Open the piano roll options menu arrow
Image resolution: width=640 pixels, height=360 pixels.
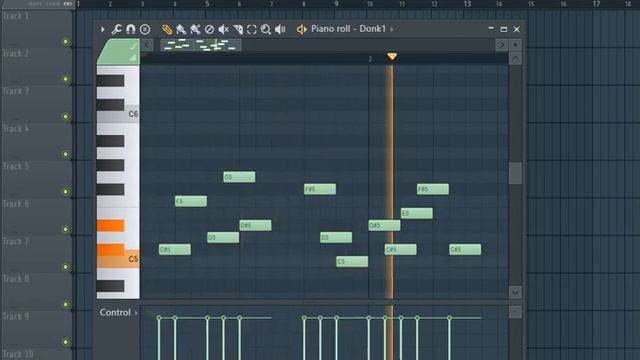pos(102,29)
